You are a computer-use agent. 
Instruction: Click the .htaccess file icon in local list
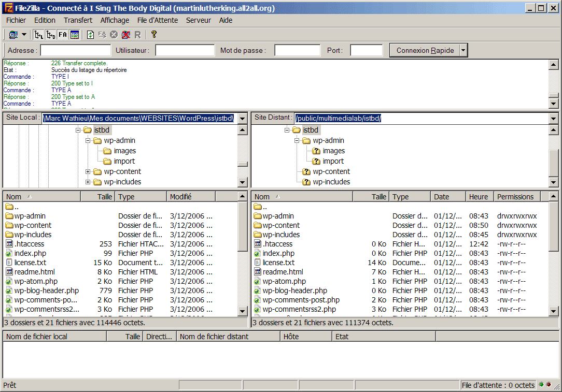tap(9, 244)
